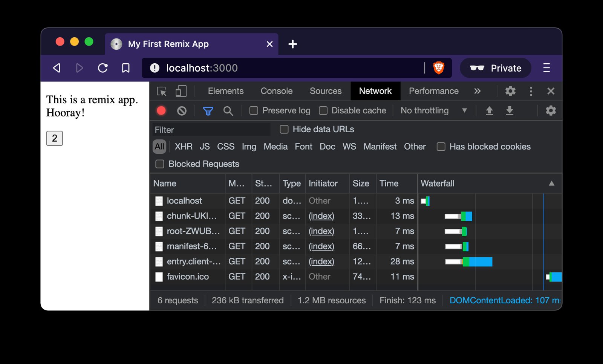Click the favicon.ico file icon
This screenshot has height=364, width=603.
coord(159,277)
